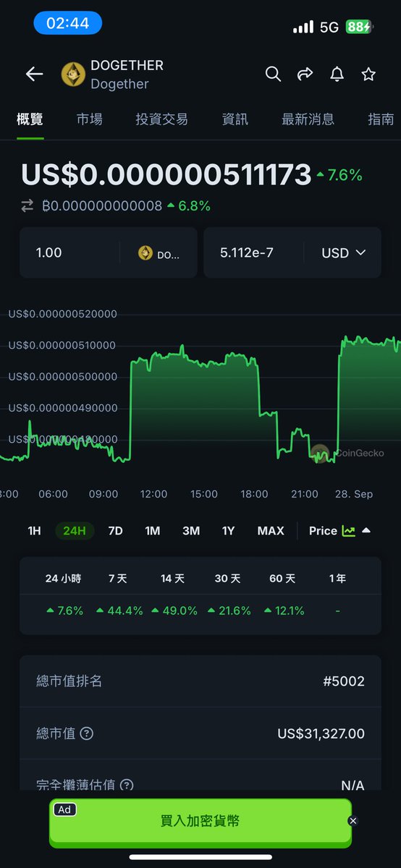Tap the BTC price ₿0.000000000008
Viewport: 401px width, 868px height.
pyautogui.click(x=102, y=206)
